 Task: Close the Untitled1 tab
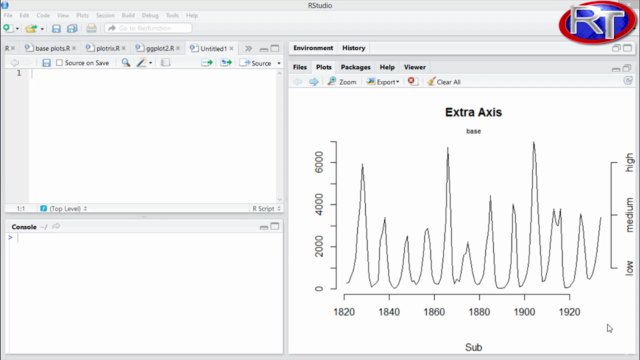click(x=231, y=49)
